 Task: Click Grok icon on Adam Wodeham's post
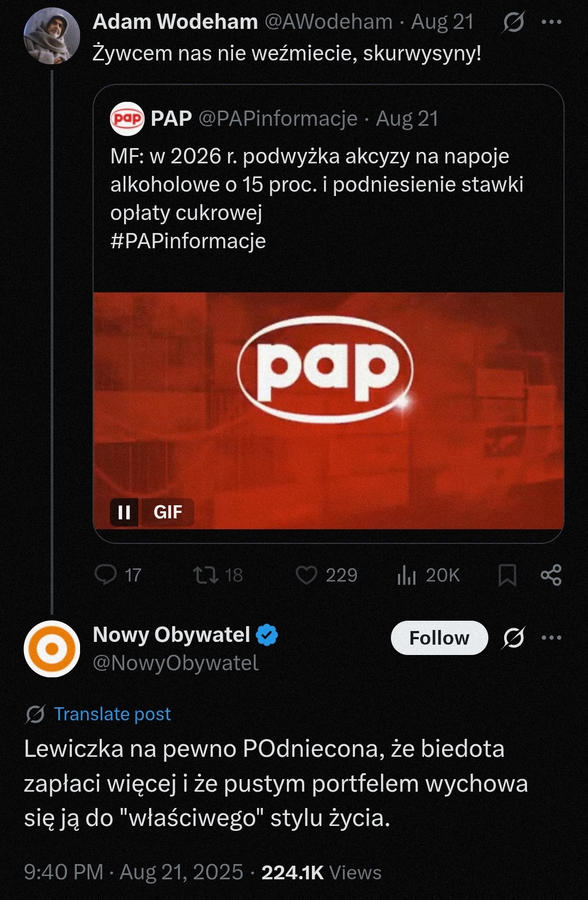coord(513,22)
